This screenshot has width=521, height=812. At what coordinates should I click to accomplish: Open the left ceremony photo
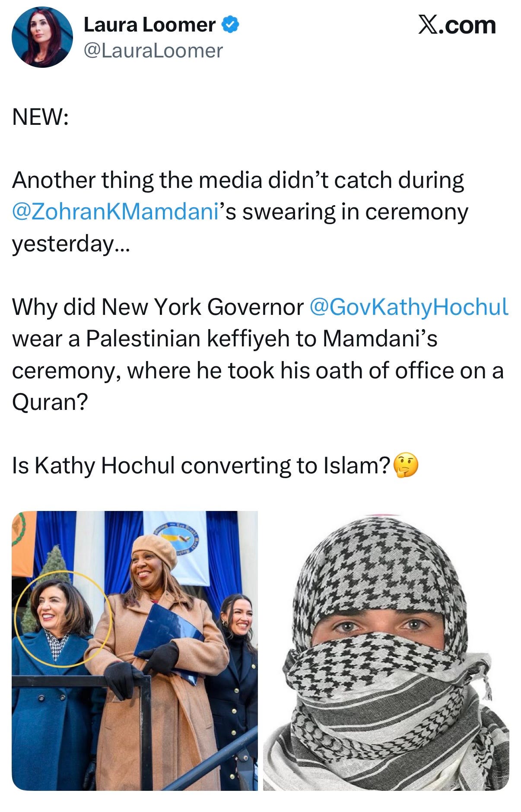tap(135, 651)
